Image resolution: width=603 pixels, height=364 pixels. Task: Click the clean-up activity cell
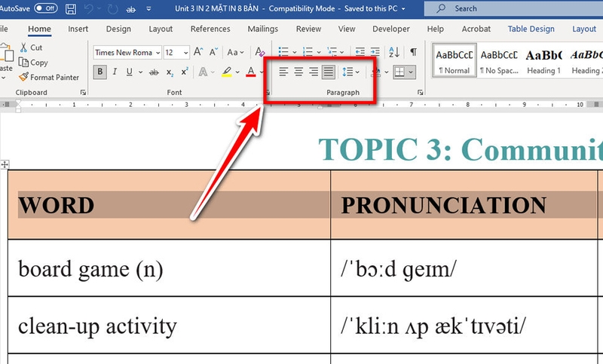169,325
